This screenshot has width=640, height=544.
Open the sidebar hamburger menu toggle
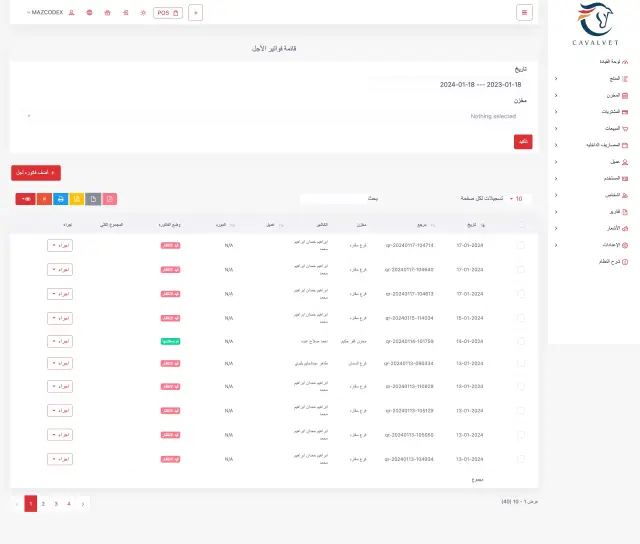pyautogui.click(x=524, y=12)
